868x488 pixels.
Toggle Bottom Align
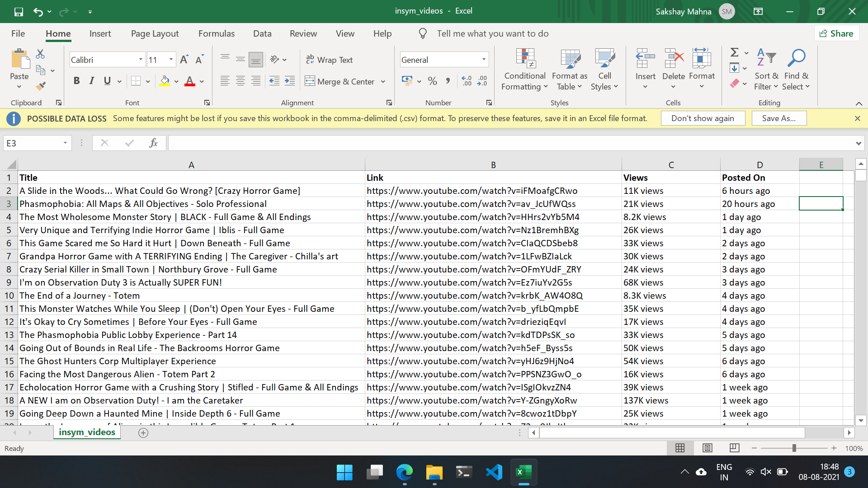click(256, 59)
